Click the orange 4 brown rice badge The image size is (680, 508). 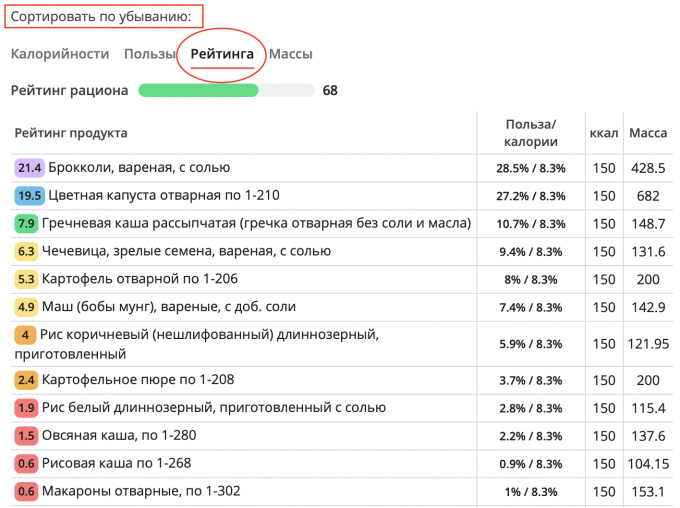click(x=25, y=335)
